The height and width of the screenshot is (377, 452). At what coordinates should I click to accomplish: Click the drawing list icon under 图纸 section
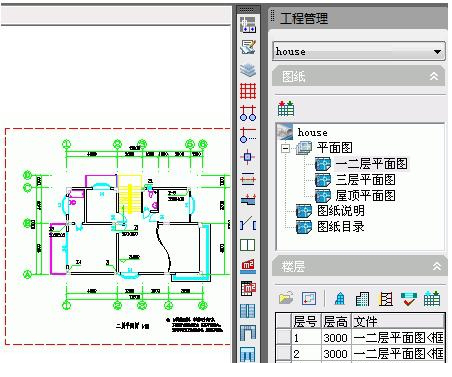click(x=286, y=108)
